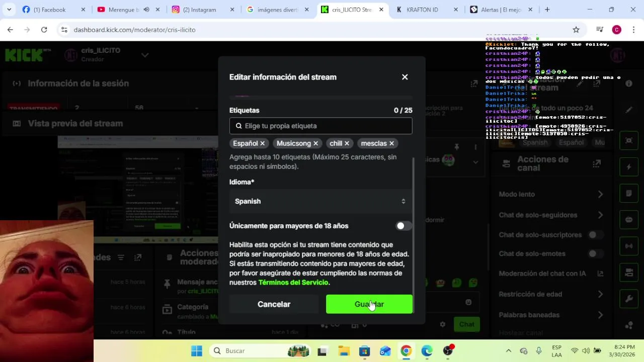Image resolution: width=644 pixels, height=362 pixels.
Task: Remove the Español tag chip
Action: [x=262, y=143]
